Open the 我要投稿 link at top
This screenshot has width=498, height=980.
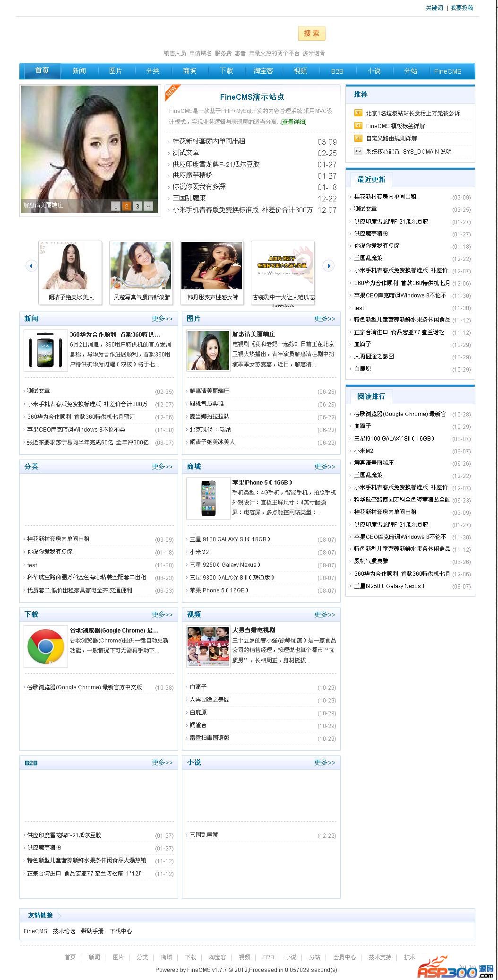462,8
